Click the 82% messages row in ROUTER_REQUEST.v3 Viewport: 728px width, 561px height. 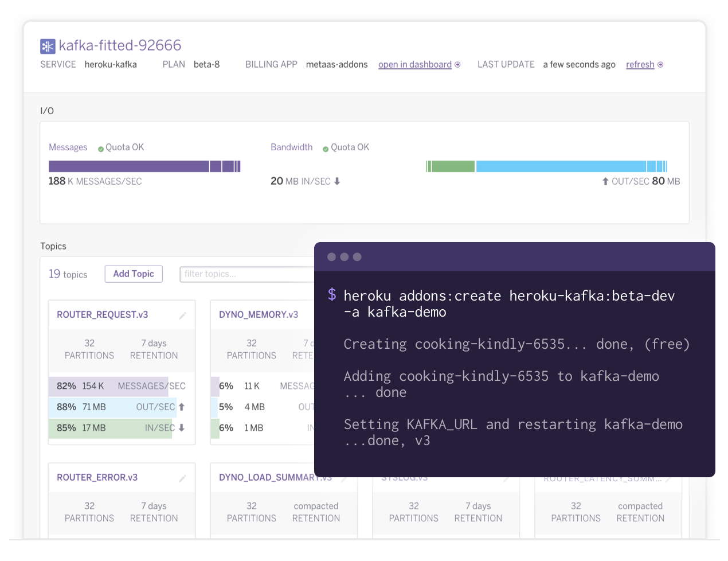click(x=122, y=386)
